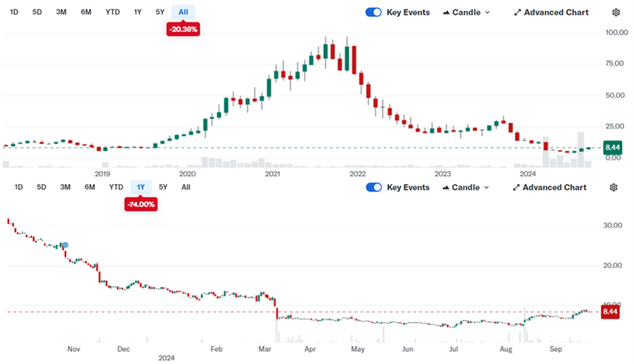Screen dimensions: 633x364
Task: Open settings gear on top chart
Action: [x=616, y=13]
